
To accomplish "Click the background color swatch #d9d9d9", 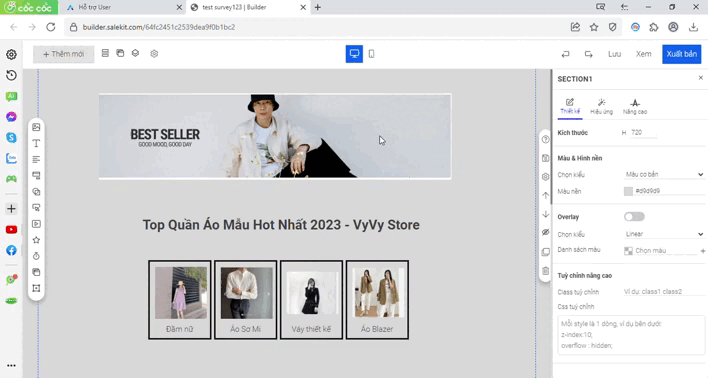I will click(x=628, y=191).
